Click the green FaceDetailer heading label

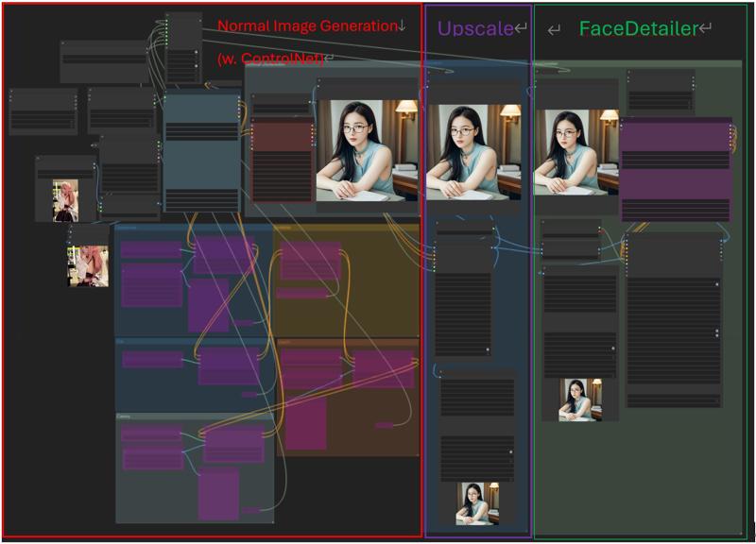[639, 28]
